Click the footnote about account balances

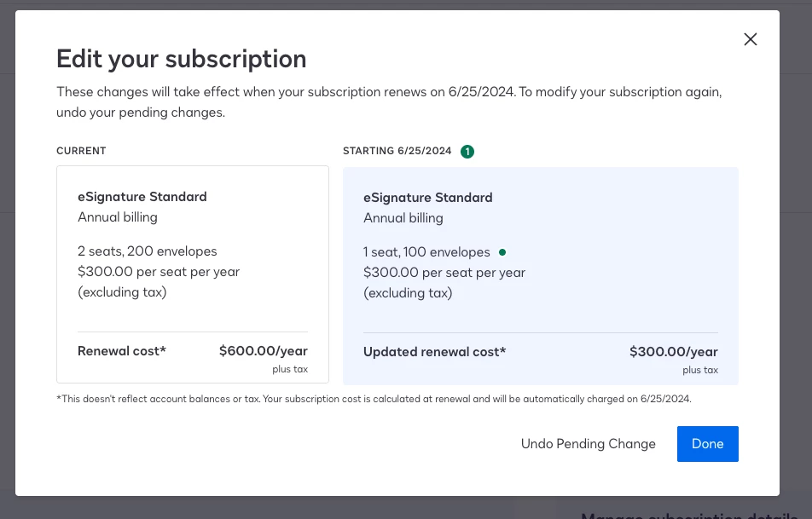(x=374, y=399)
